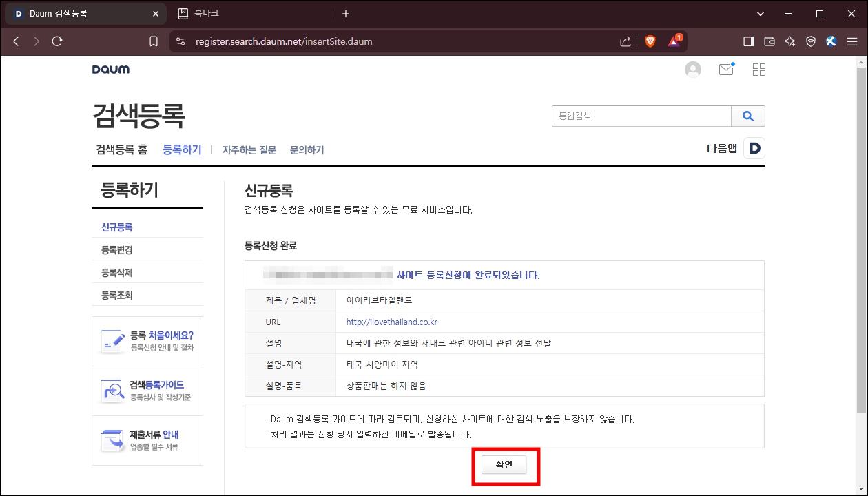Open the 제출서류 안내 banner
Image resolution: width=868 pixels, height=496 pixels.
point(147,440)
